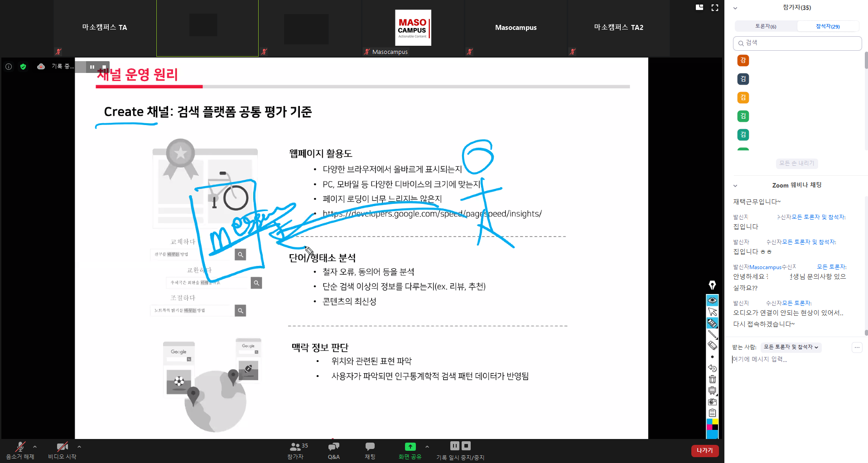
Task: Switch to the 참석자(29) attendees tab
Action: click(x=827, y=26)
